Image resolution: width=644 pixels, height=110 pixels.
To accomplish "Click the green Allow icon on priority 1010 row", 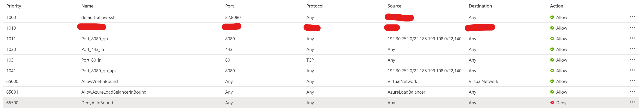I will coord(552,28).
